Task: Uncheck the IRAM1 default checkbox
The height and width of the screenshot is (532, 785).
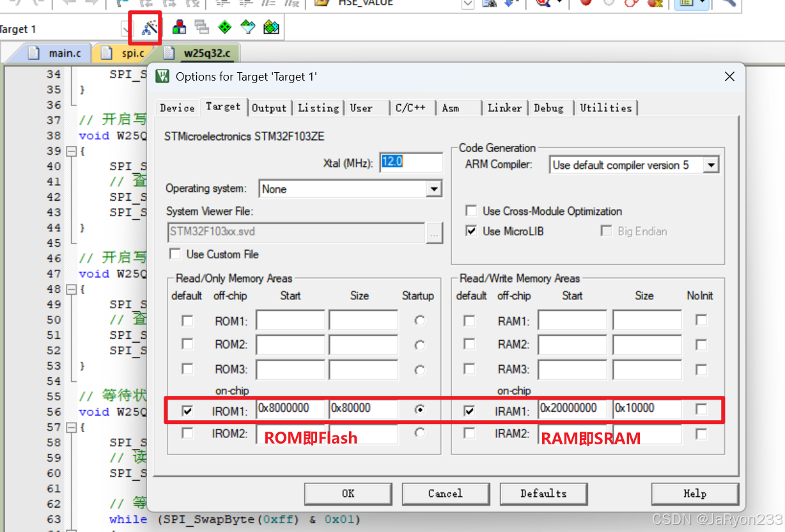Action: click(x=469, y=411)
